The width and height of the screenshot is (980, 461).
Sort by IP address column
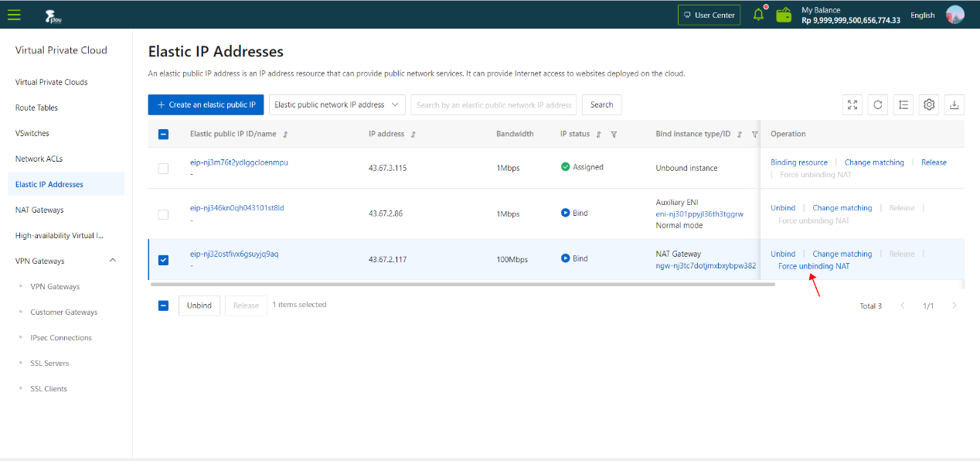click(x=413, y=135)
